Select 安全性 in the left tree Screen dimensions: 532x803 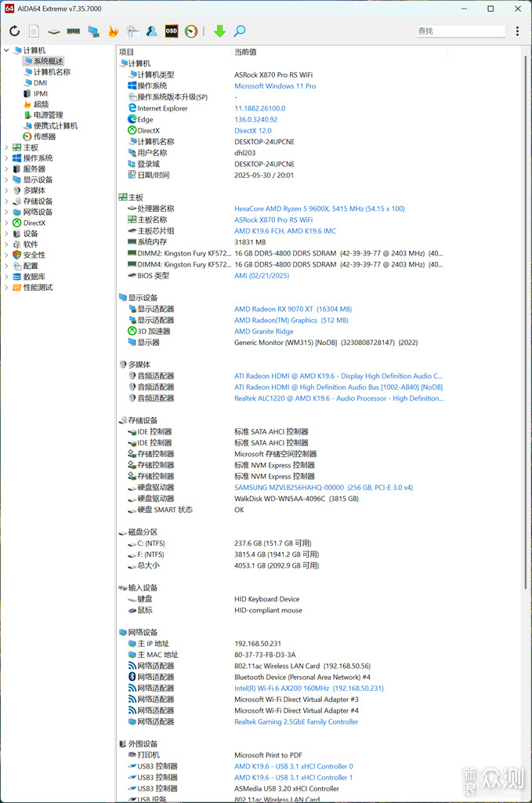[x=34, y=255]
